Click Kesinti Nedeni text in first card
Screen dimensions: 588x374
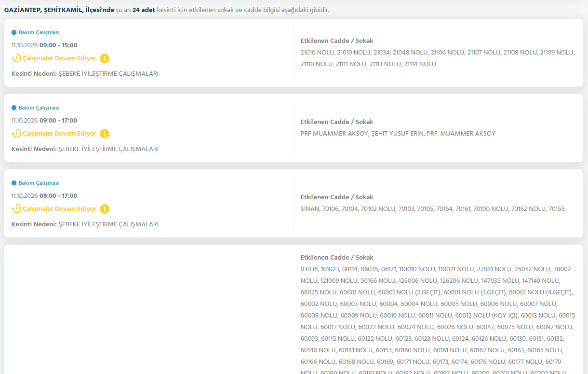[x=34, y=74]
